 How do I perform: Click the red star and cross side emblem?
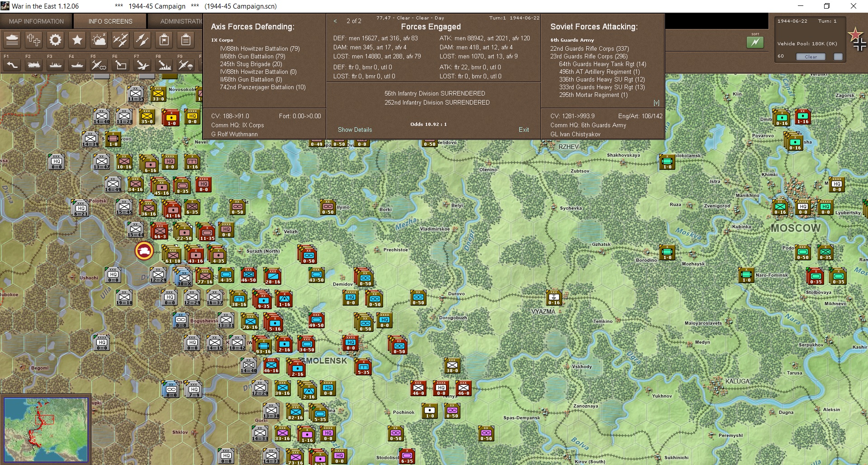pyautogui.click(x=857, y=40)
